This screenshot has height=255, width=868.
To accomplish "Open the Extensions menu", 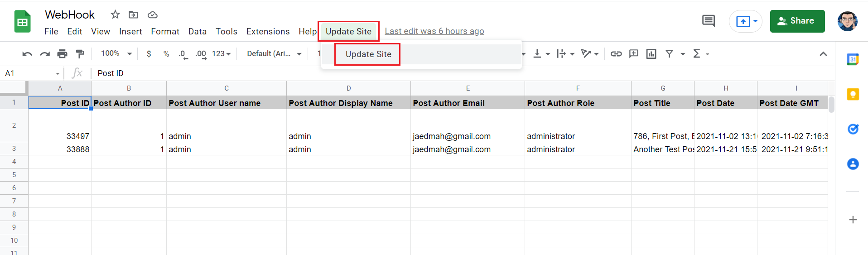I will pos(268,31).
